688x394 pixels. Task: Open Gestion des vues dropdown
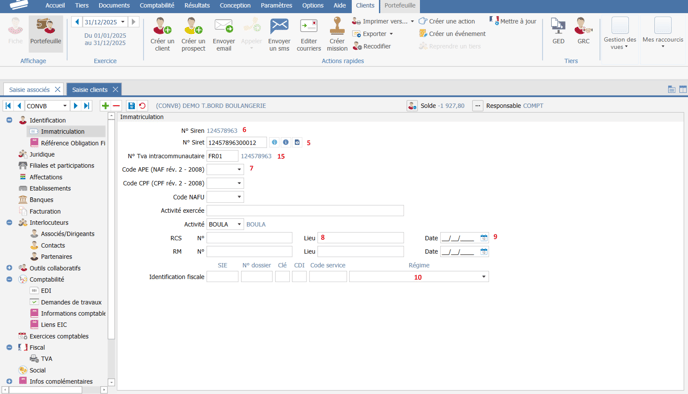pos(620,33)
